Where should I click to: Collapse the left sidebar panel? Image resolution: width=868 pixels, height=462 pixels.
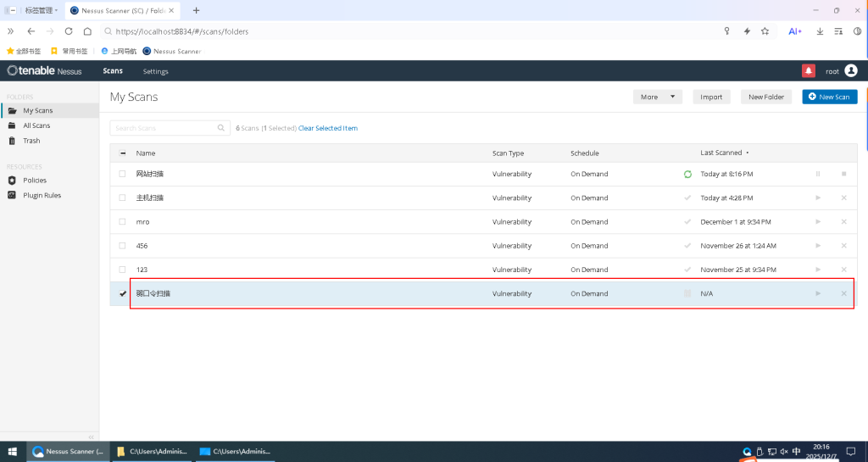point(92,437)
